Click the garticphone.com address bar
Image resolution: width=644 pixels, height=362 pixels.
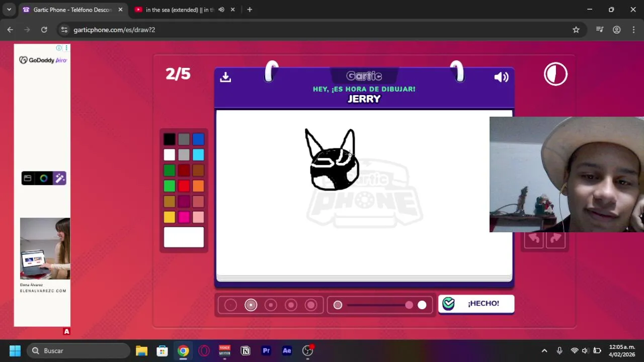click(322, 30)
